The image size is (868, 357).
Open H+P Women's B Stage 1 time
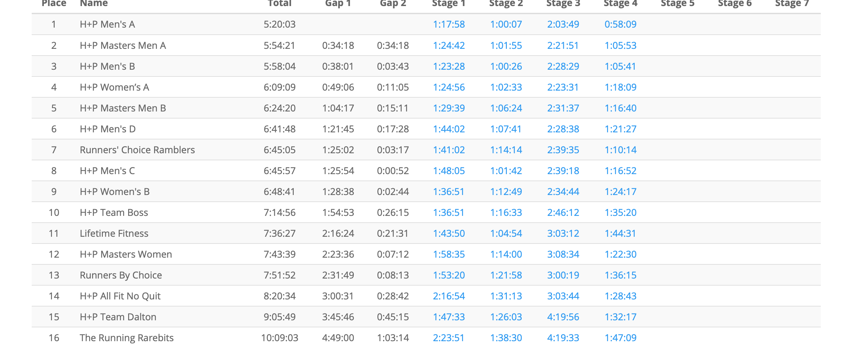(449, 192)
